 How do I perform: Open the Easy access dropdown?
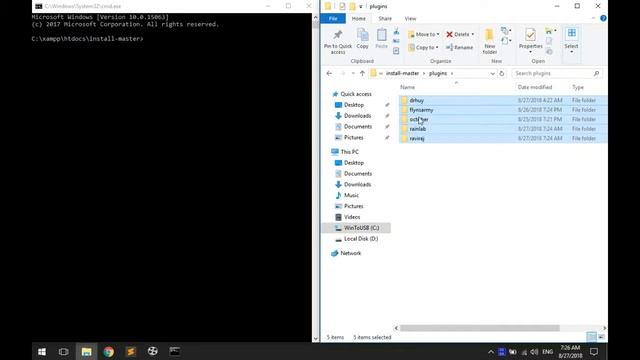506,41
